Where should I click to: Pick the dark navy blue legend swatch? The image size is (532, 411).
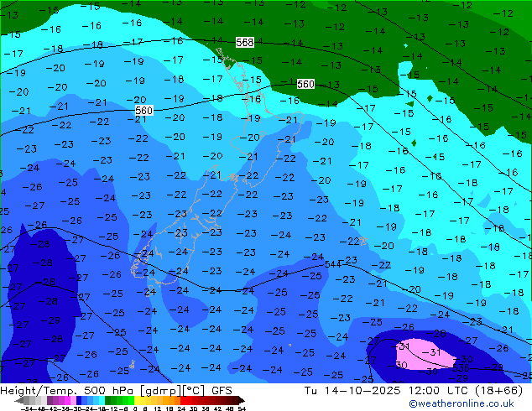click(x=79, y=401)
